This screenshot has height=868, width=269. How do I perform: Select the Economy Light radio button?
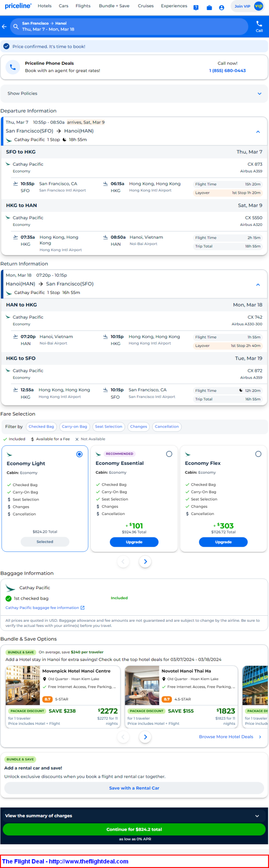(79, 454)
